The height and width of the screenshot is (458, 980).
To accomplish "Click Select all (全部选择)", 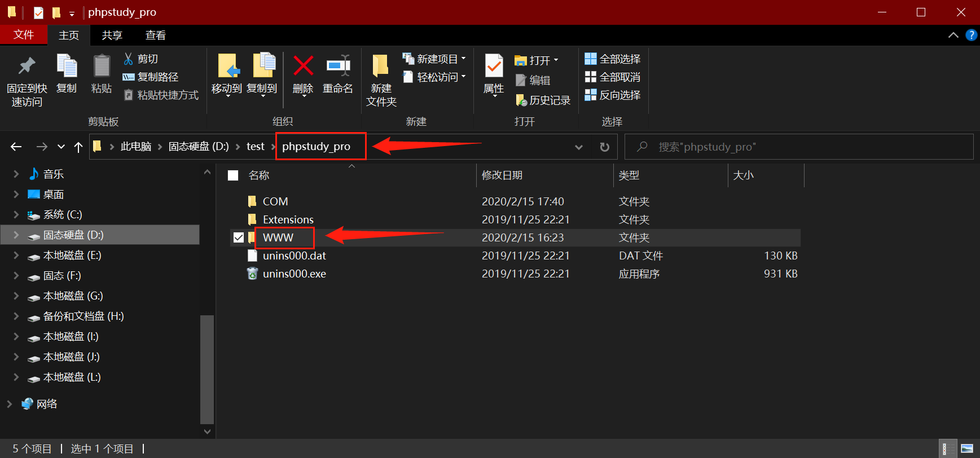I will pos(613,59).
